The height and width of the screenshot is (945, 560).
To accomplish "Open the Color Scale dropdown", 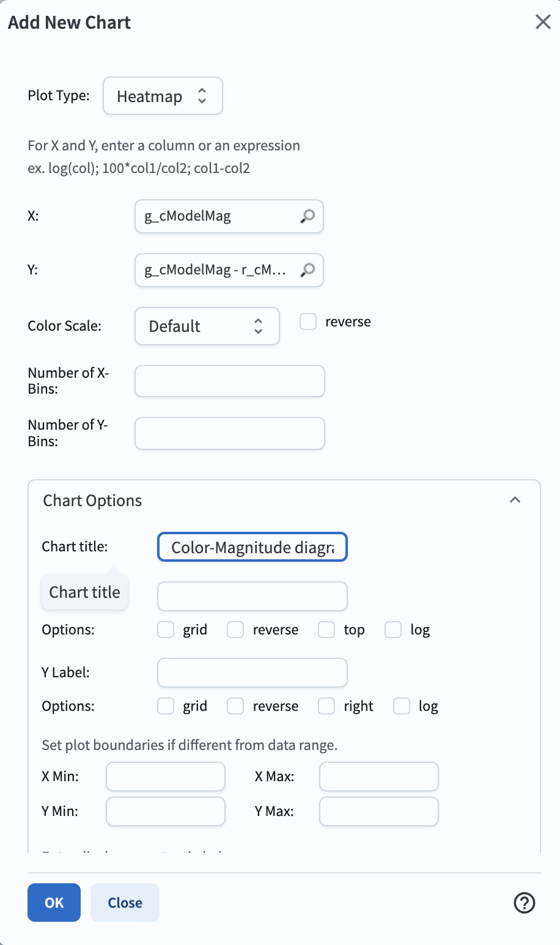I will point(207,326).
